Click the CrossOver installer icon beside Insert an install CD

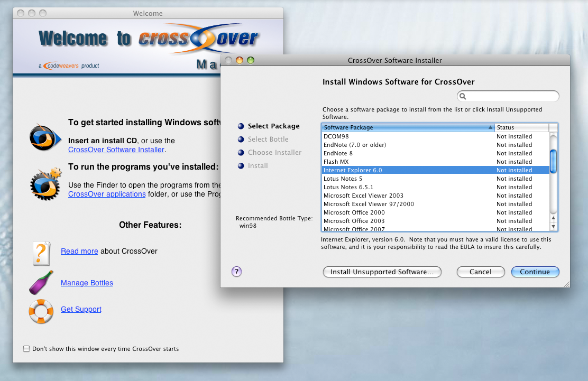[x=45, y=138]
